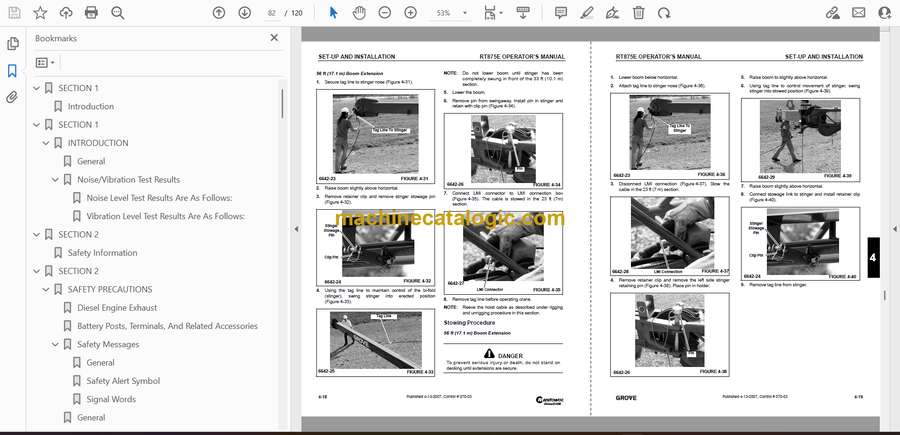Click the DANGER warning heading
The height and width of the screenshot is (435, 900).
click(x=503, y=354)
